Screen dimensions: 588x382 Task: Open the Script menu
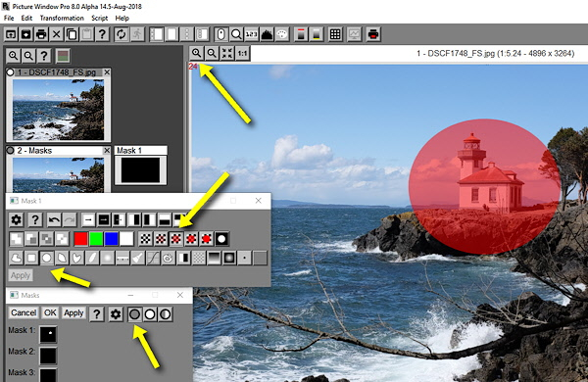coord(99,18)
